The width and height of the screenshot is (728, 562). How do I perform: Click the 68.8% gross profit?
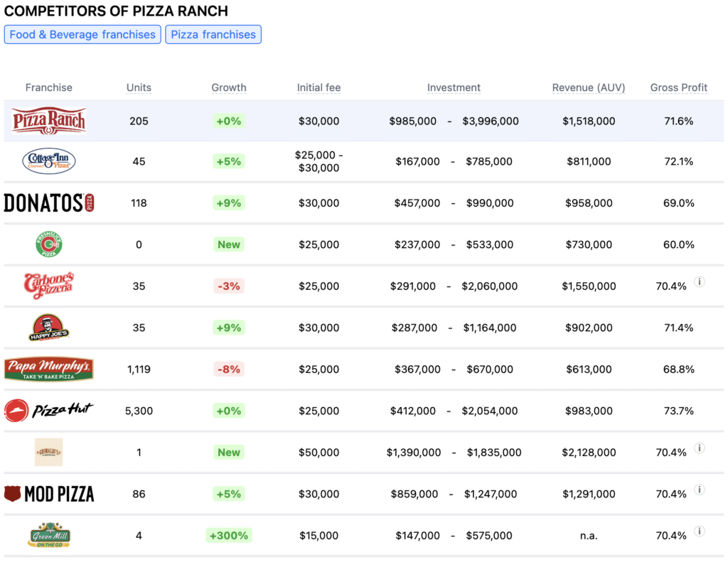coord(679,369)
